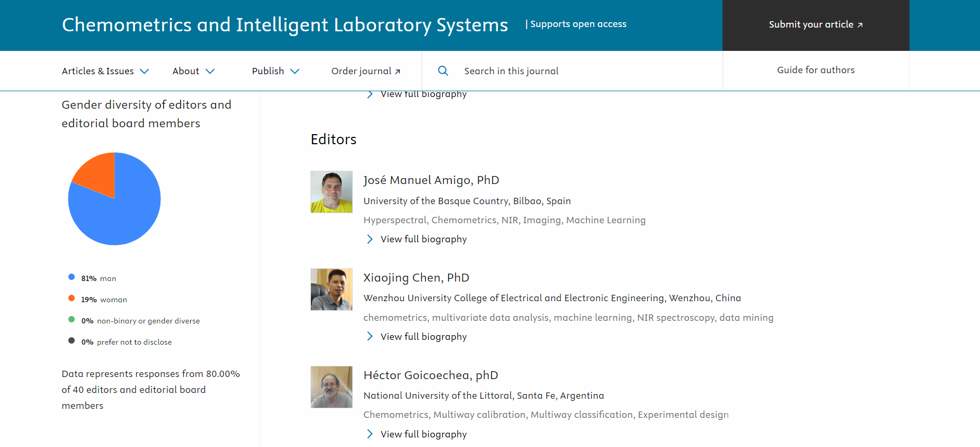
Task: Click the orange woman legend dot
Action: tap(72, 298)
